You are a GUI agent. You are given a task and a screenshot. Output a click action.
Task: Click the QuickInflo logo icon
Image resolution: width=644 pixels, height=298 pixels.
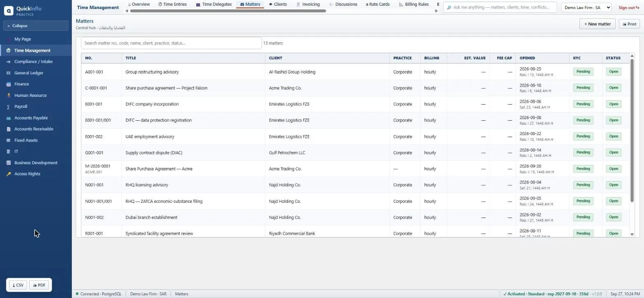(9, 11)
